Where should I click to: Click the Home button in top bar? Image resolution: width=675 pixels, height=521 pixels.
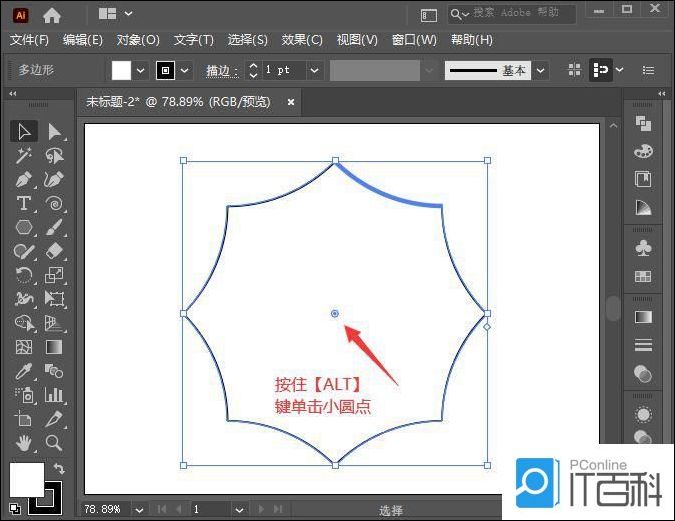tap(52, 15)
